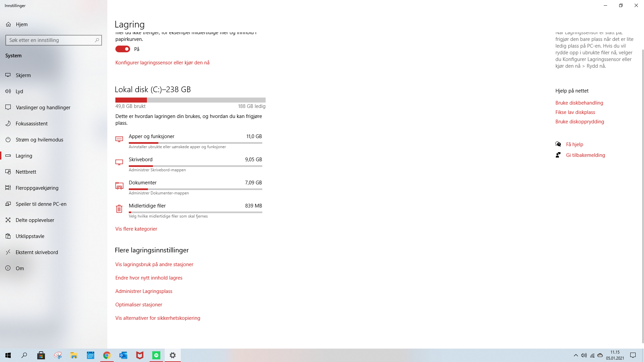Open Spotify from the taskbar
The width and height of the screenshot is (644, 362).
coord(156,355)
